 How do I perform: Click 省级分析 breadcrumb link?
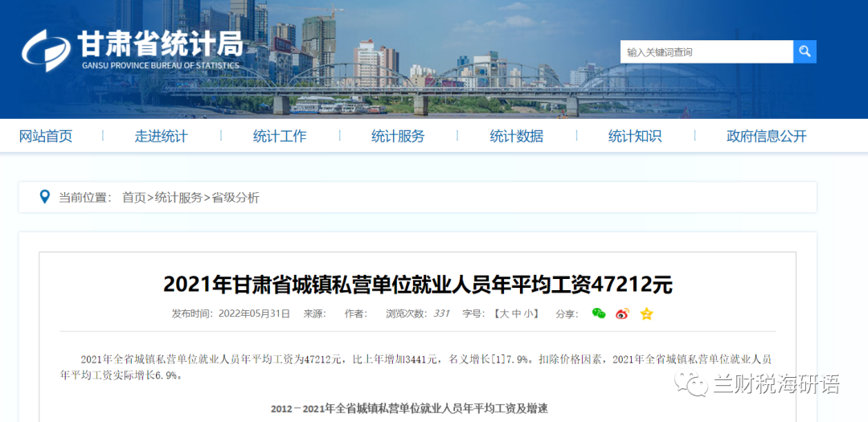[235, 197]
